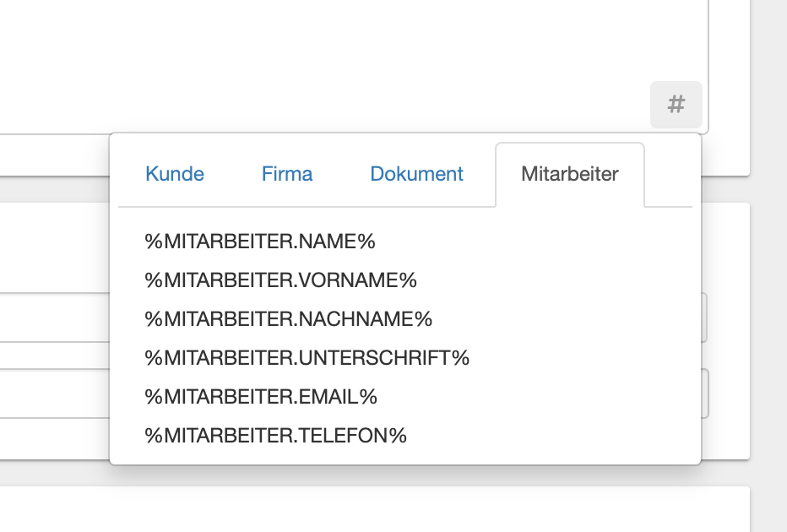
Task: Choose %MITARBEITER.VORNAME% from the list
Action: click(280, 280)
